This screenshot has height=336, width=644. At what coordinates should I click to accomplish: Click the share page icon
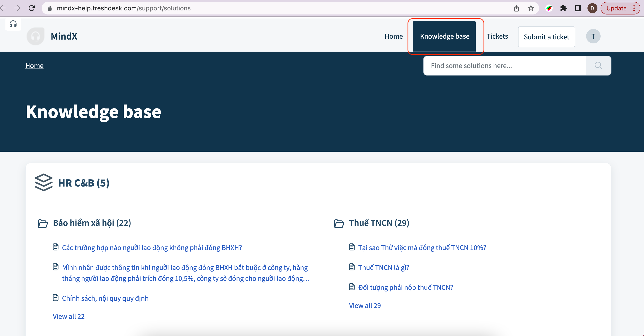tap(516, 8)
